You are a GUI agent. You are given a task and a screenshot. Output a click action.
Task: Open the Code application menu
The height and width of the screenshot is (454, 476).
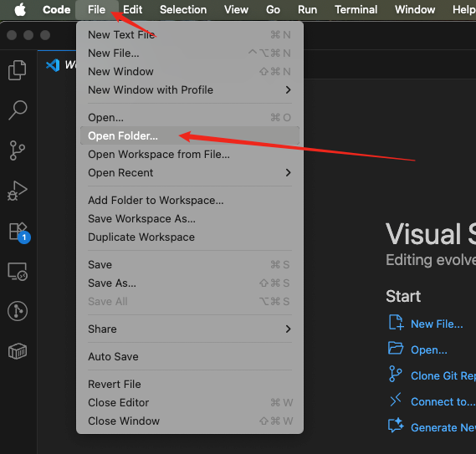(56, 10)
